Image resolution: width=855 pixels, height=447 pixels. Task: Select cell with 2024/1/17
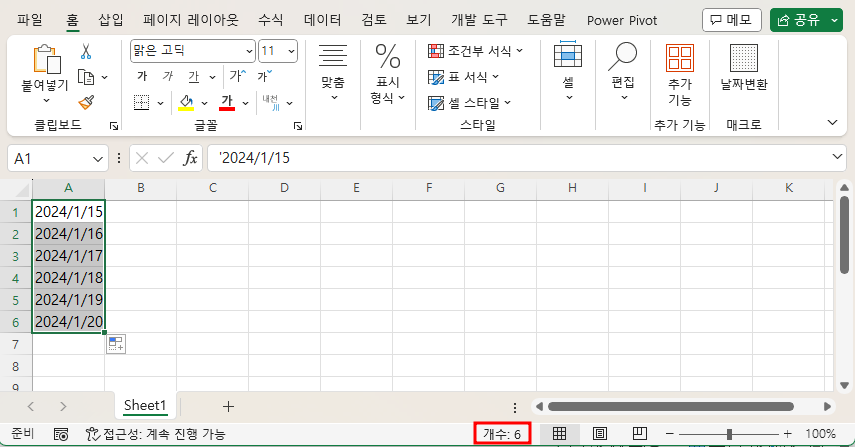69,256
